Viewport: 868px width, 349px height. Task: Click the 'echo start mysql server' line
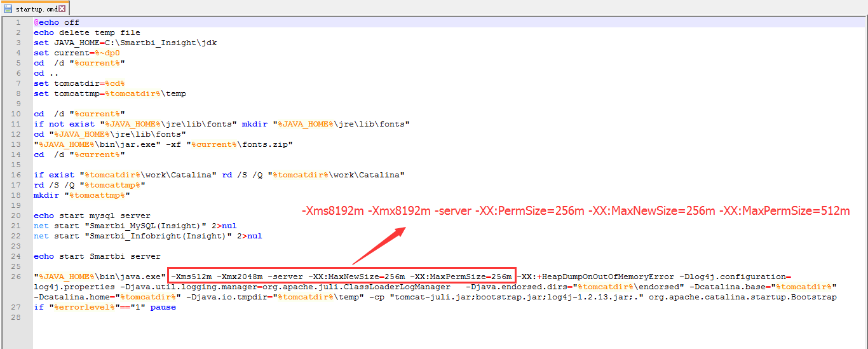[92, 216]
